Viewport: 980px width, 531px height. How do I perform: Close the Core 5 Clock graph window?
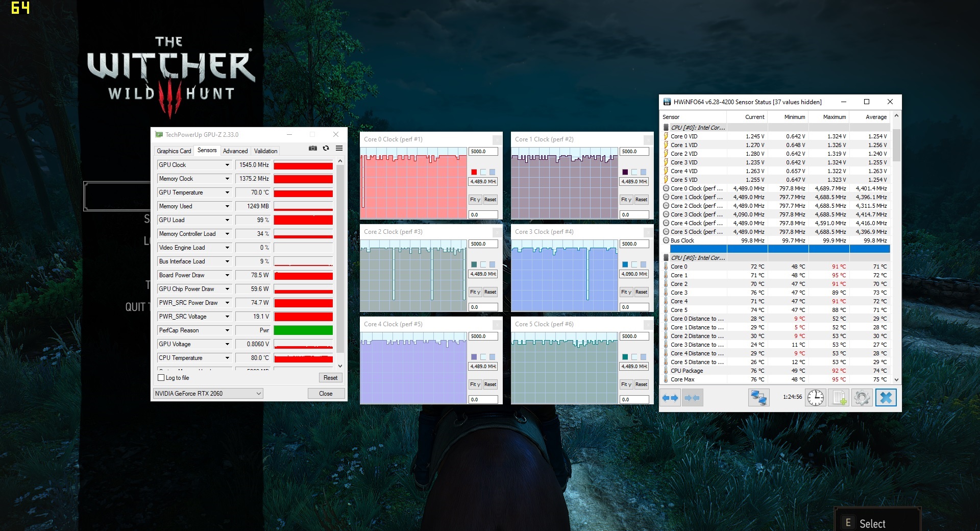pos(647,324)
